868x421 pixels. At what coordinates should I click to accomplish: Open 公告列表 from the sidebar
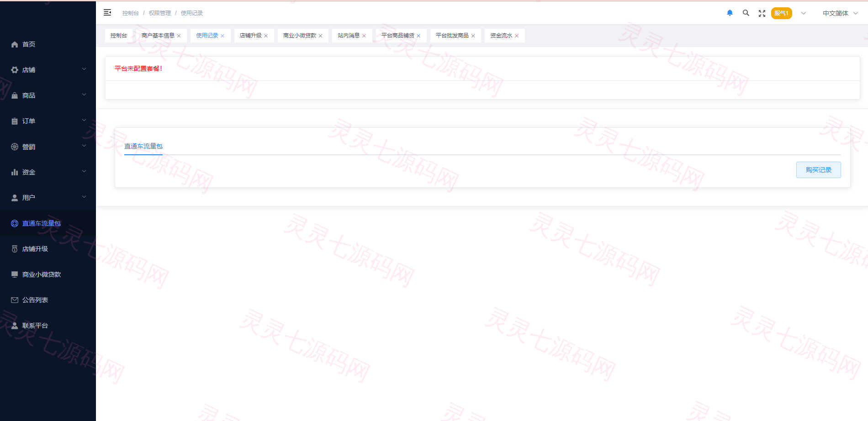(48, 300)
